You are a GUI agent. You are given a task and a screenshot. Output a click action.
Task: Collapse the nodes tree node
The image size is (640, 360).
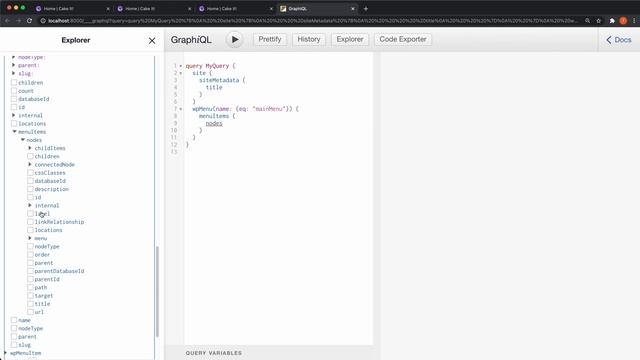tap(23, 140)
